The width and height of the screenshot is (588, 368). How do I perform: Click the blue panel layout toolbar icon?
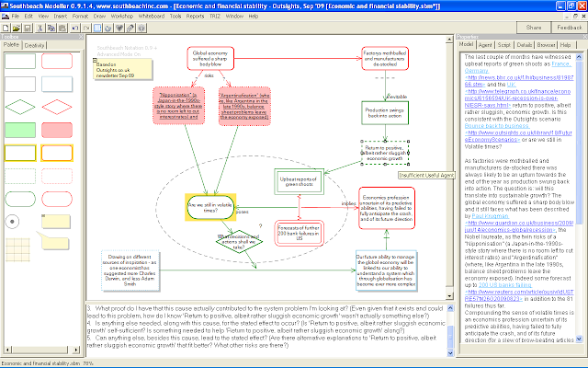click(97, 29)
